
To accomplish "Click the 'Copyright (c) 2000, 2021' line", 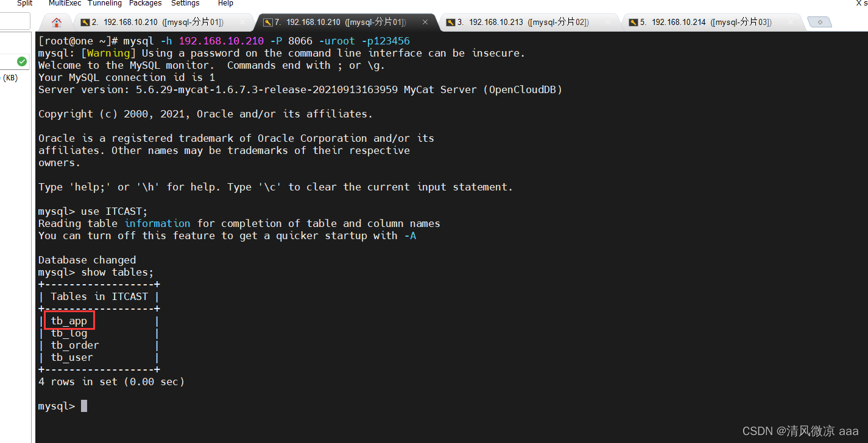I will click(205, 114).
